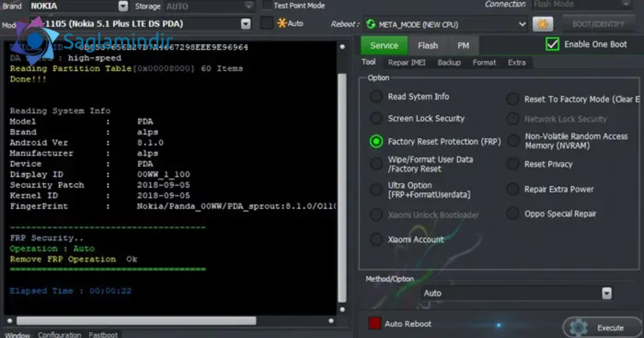Screen dimensions: 644x338
Task: Click the green META_MODE reboot icon
Action: (370, 24)
